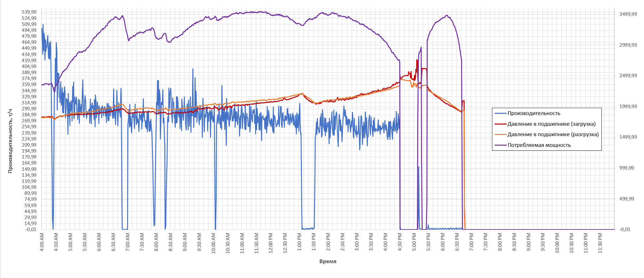Viewport: 644px width, 278px height.
Task: Pick the Потребляемая мощность legend entry
Action: (539, 145)
